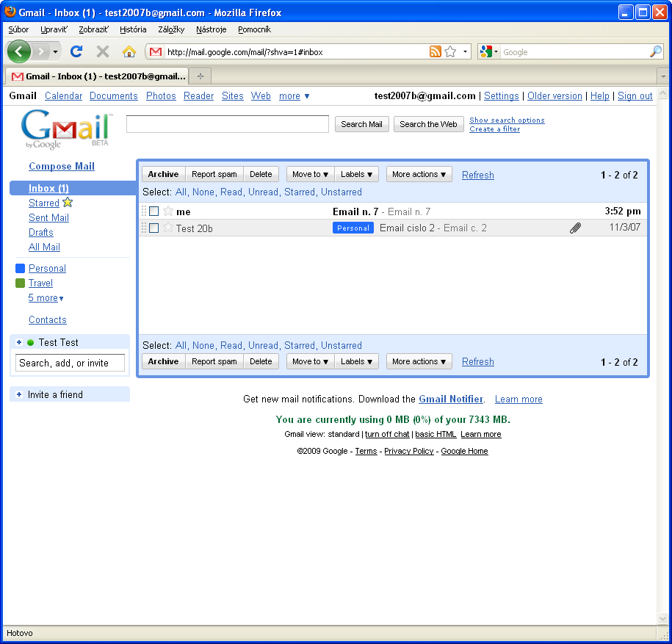This screenshot has width=672, height=644.
Task: Click the Firefox icon in title bar
Action: click(10, 12)
